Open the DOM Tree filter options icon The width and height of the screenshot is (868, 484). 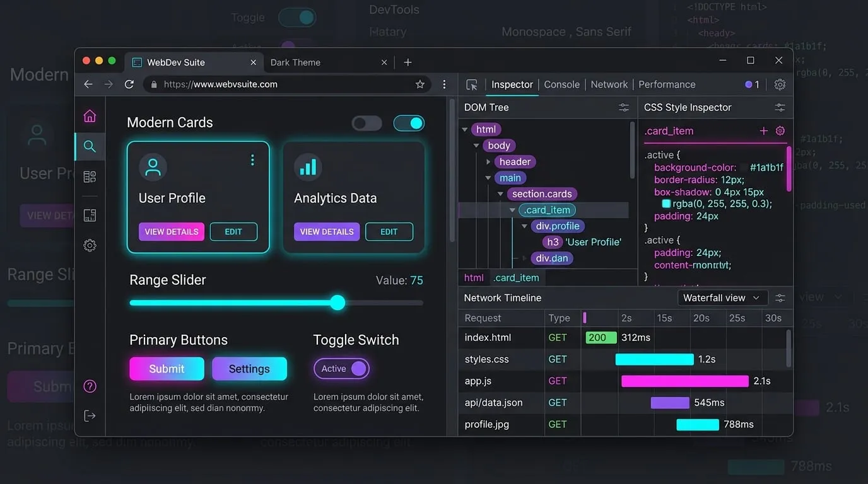pyautogui.click(x=623, y=108)
